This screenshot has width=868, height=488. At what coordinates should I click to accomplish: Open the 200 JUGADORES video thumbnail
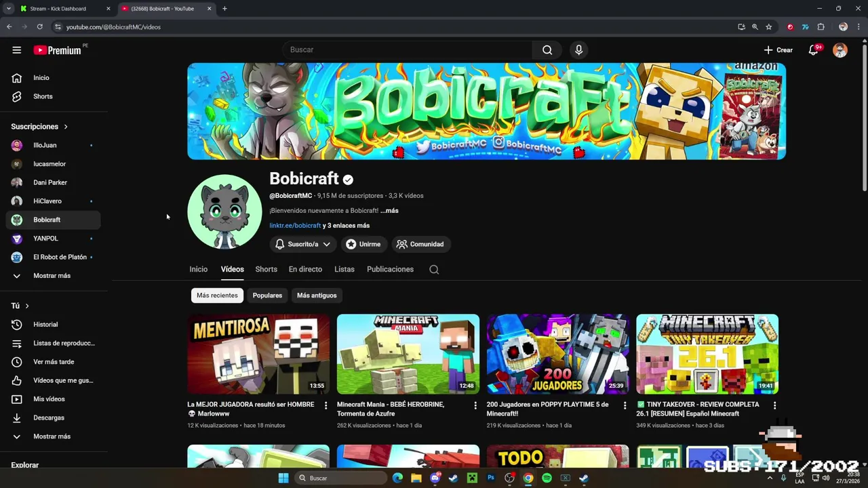click(x=557, y=354)
